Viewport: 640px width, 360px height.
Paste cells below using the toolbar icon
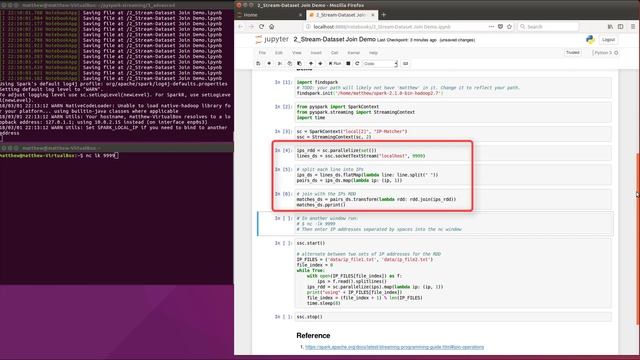tap(299, 64)
